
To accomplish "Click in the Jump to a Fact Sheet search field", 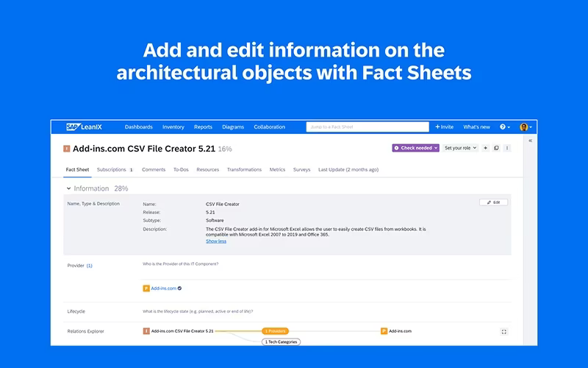I will [367, 127].
